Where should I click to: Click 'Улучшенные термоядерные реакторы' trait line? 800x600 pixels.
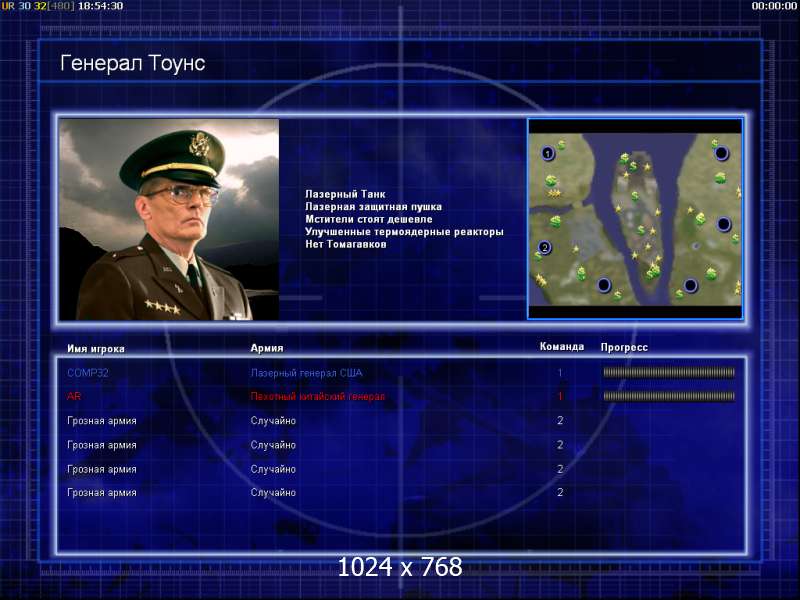point(404,232)
